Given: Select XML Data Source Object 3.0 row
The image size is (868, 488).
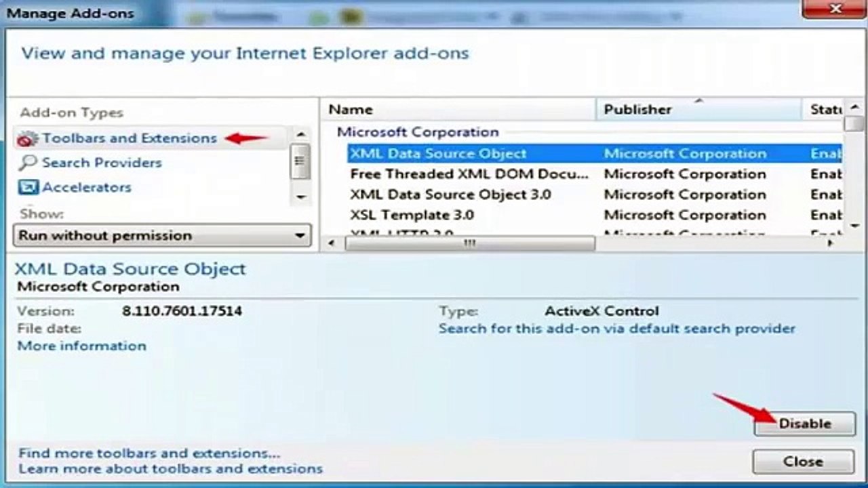Looking at the screenshot, I should pos(595,195).
